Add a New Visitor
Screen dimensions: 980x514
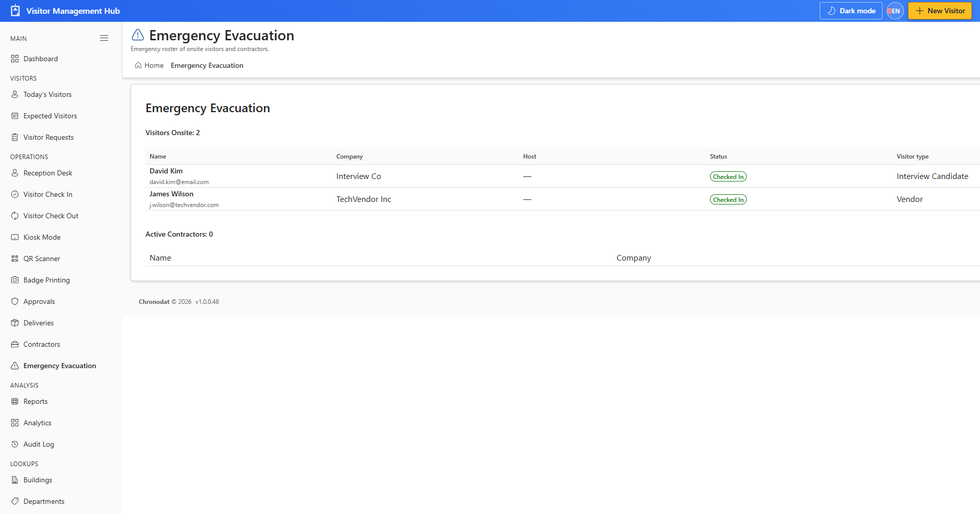(x=940, y=11)
